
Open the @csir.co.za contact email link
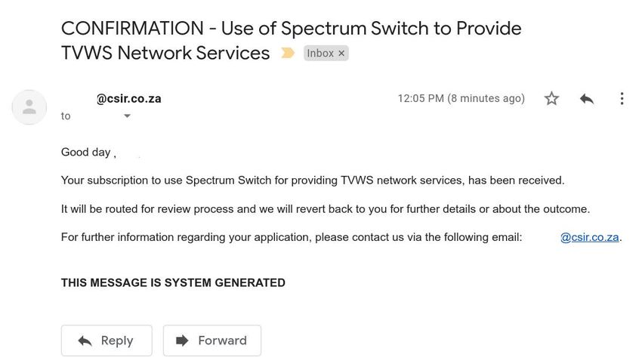coord(590,237)
